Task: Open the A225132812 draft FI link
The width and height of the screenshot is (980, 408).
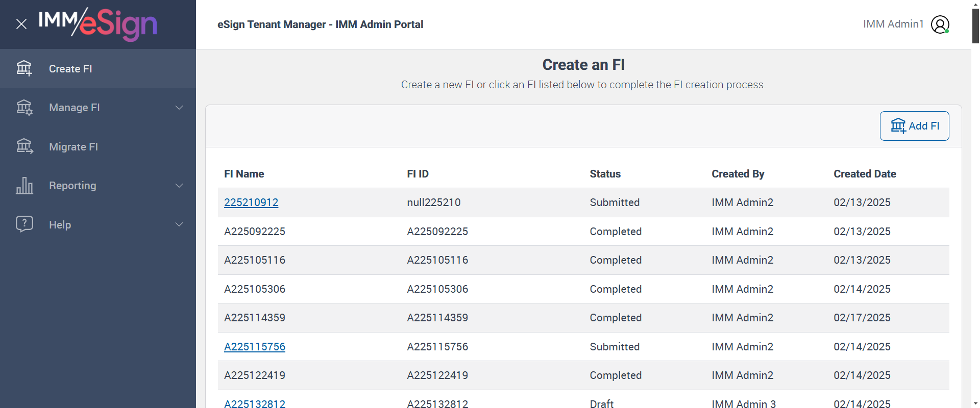Action: tap(255, 403)
